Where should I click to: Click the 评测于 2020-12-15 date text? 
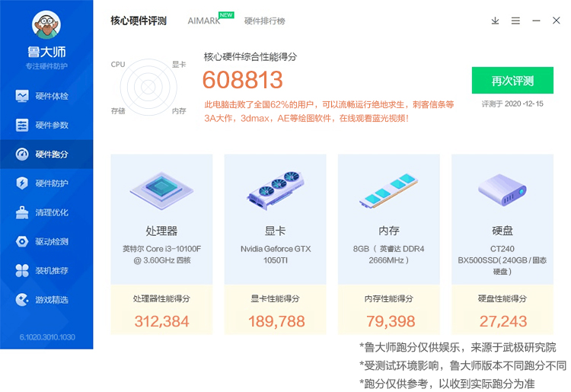pos(512,104)
